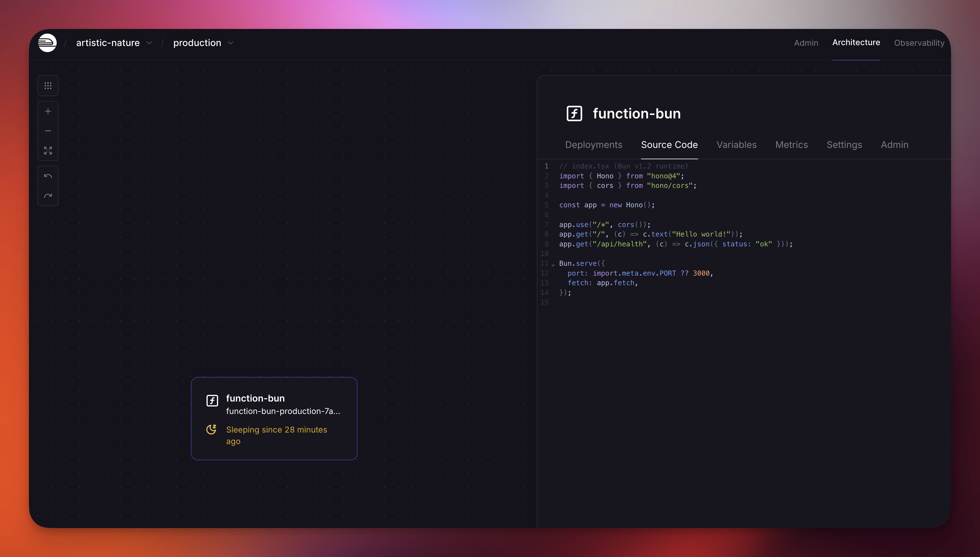This screenshot has height=557, width=980.
Task: Zoom in with the plus icon
Action: pyautogui.click(x=48, y=111)
